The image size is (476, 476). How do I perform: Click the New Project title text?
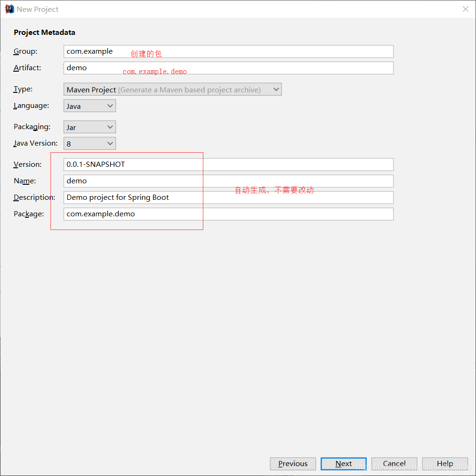tap(38, 9)
